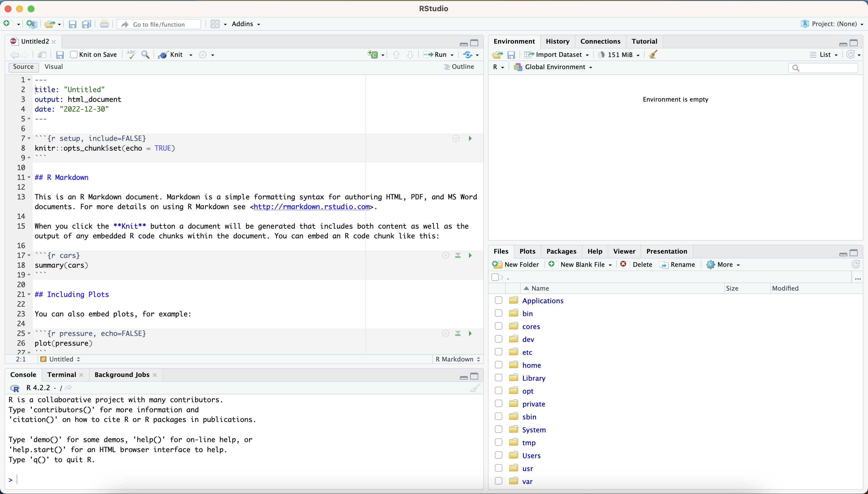Click the insert new code chunk icon
The height and width of the screenshot is (494, 868).
tap(373, 55)
